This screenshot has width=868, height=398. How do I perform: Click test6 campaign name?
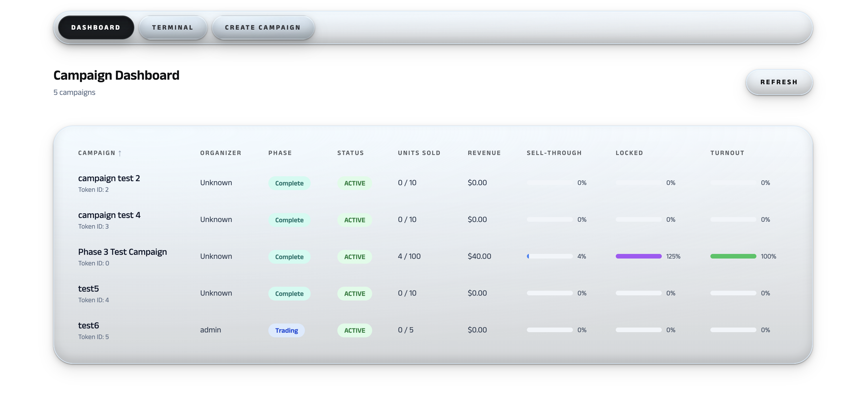88,326
